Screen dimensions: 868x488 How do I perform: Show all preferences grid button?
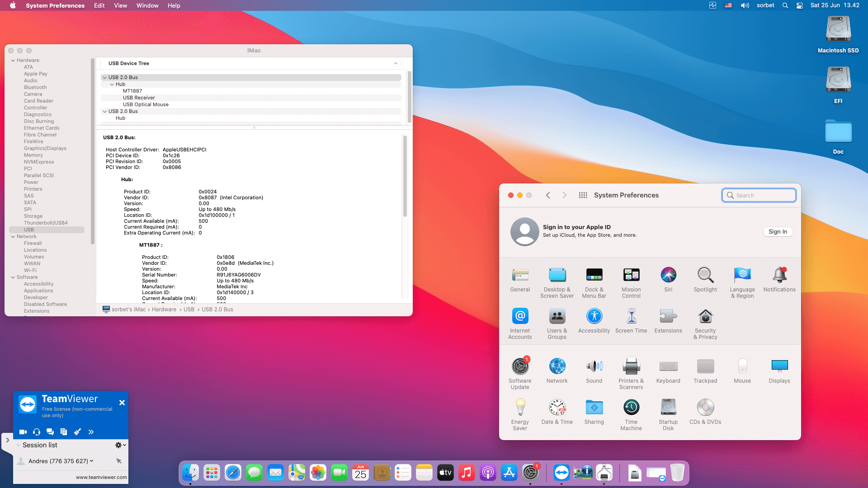583,195
